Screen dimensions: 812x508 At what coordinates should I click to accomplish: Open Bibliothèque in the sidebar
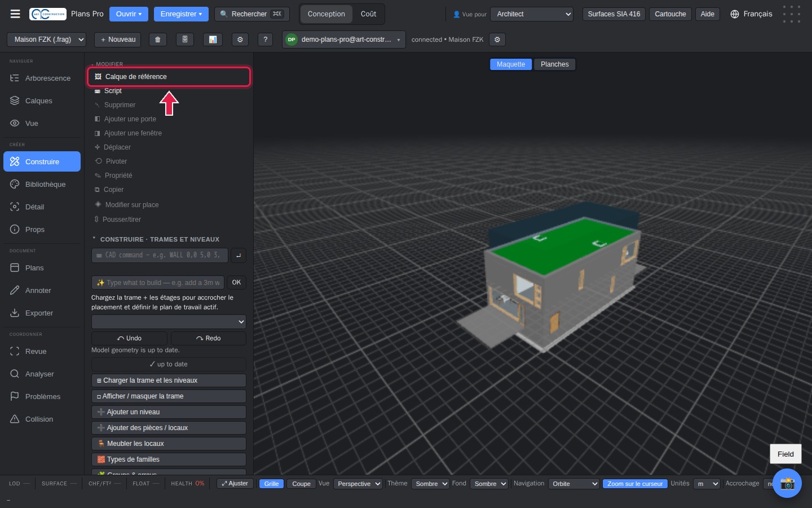click(42, 184)
